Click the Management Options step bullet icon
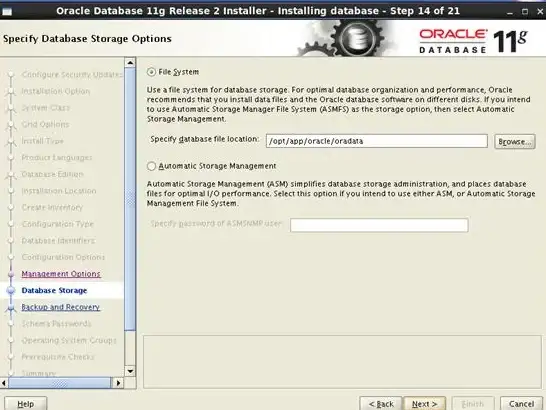This screenshot has height=410, width=546. click(11, 274)
